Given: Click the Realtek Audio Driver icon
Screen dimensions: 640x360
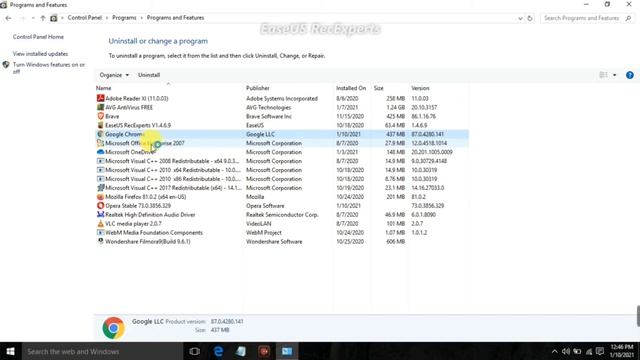Looking at the screenshot, I should (x=100, y=215).
